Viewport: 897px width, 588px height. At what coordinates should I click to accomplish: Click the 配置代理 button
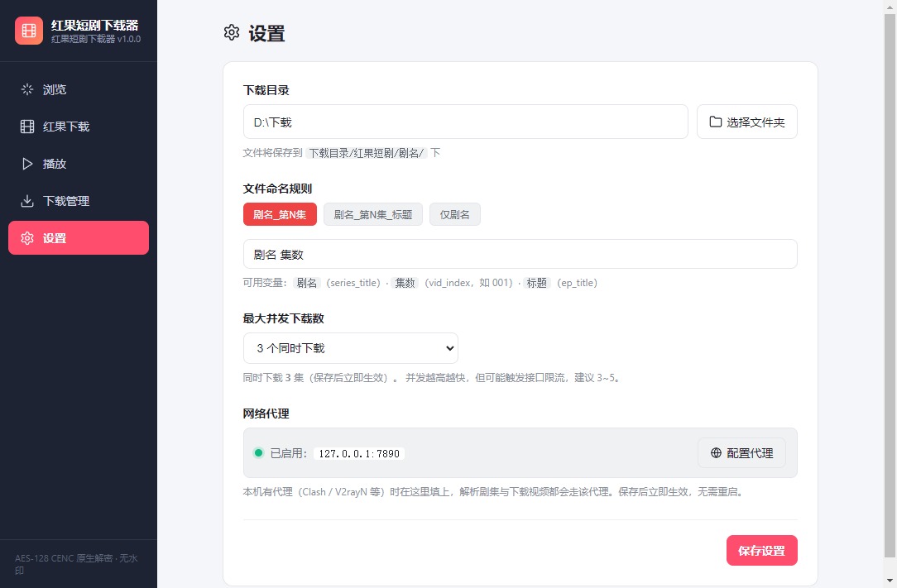741,453
